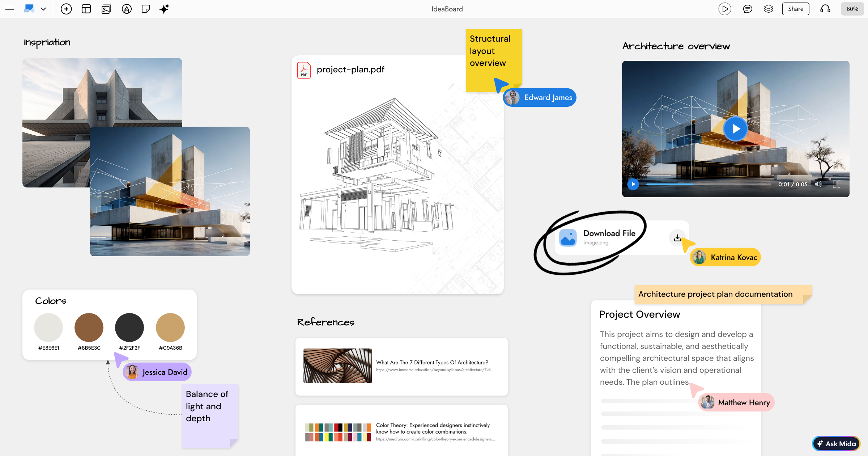This screenshot has width=868, height=456.
Task: Open the templates layout tool
Action: pos(86,9)
